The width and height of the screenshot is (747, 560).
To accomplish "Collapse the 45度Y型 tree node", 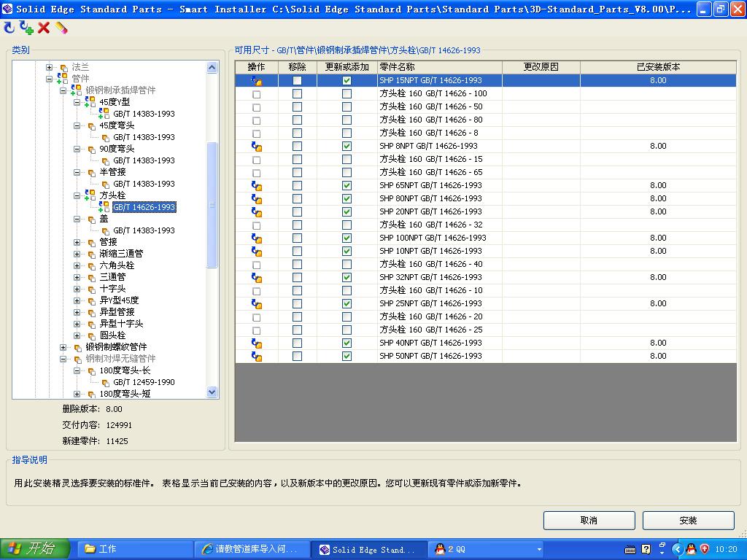I will (x=77, y=102).
